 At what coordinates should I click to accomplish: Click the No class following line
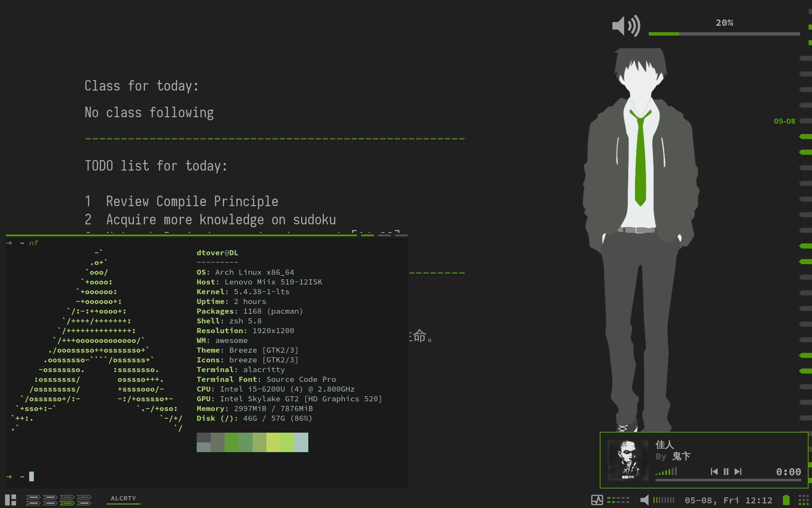point(149,113)
